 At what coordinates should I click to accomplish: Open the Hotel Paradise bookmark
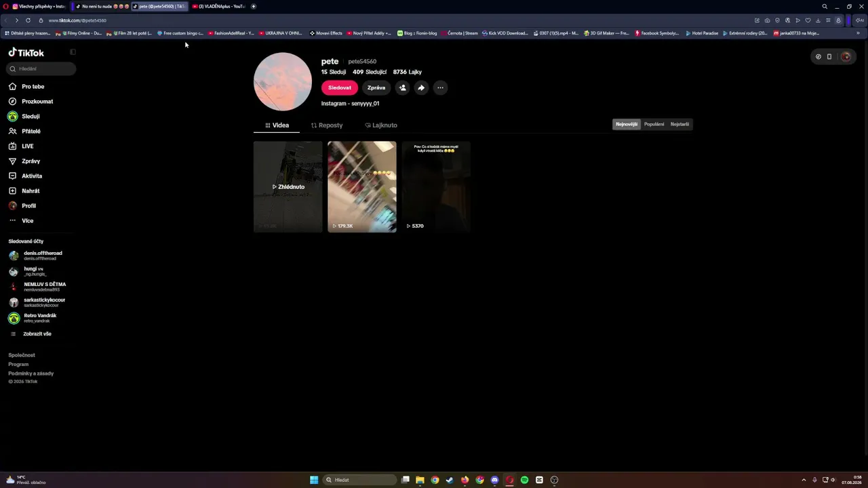702,33
